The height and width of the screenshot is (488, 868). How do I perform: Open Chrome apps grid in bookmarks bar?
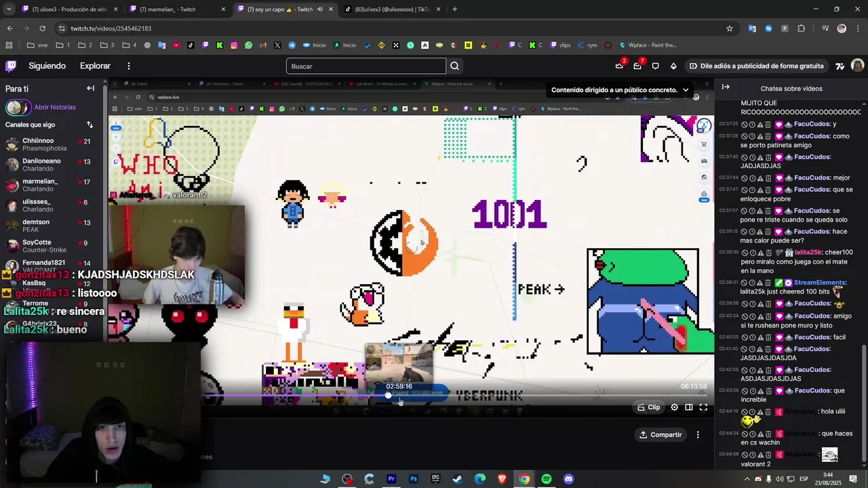pos(9,45)
